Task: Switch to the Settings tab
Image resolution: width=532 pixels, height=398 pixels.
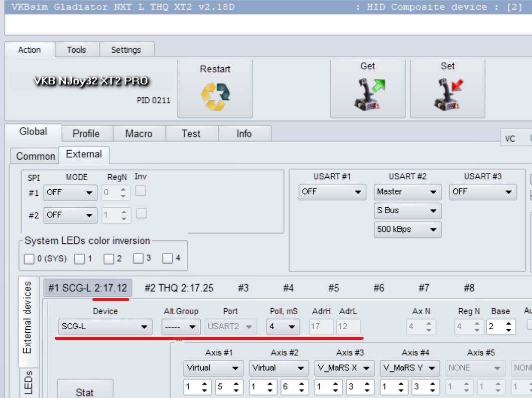Action: (126, 50)
